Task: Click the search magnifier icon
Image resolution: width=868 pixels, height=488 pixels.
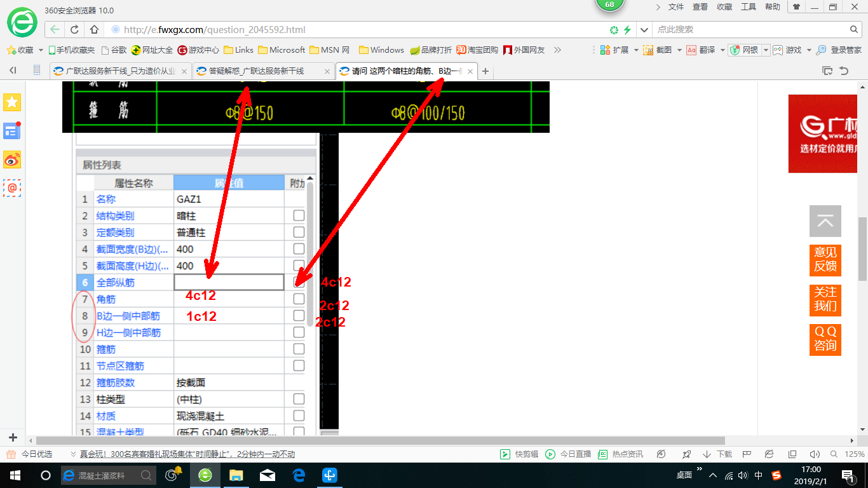Action: coord(855,29)
